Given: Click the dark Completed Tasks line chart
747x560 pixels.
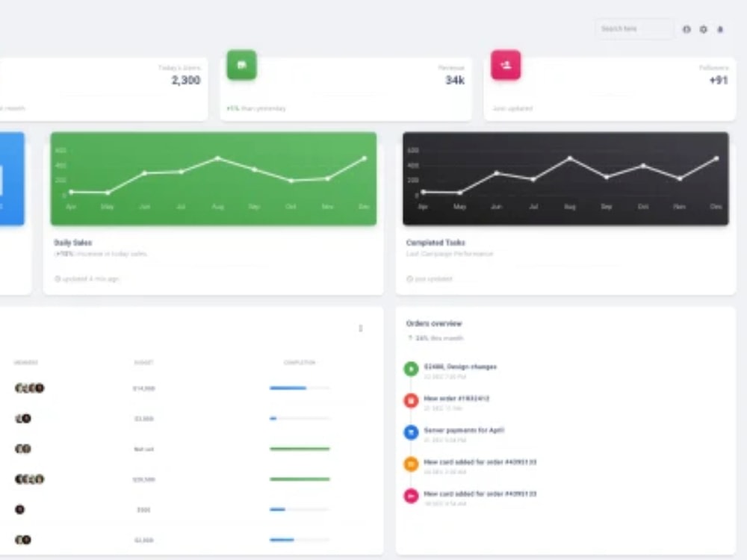Looking at the screenshot, I should [565, 178].
